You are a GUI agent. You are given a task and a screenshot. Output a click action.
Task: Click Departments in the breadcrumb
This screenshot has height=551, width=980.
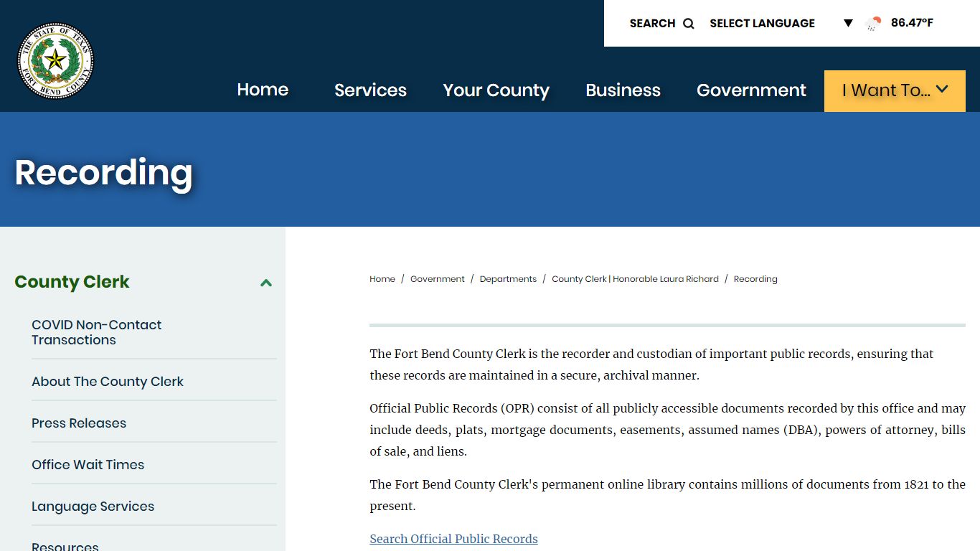pos(508,279)
